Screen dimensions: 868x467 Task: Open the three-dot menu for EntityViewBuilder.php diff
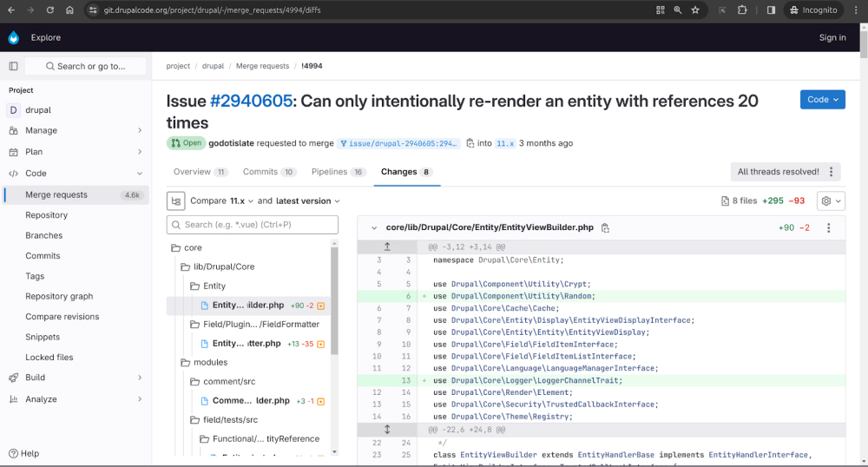[829, 228]
